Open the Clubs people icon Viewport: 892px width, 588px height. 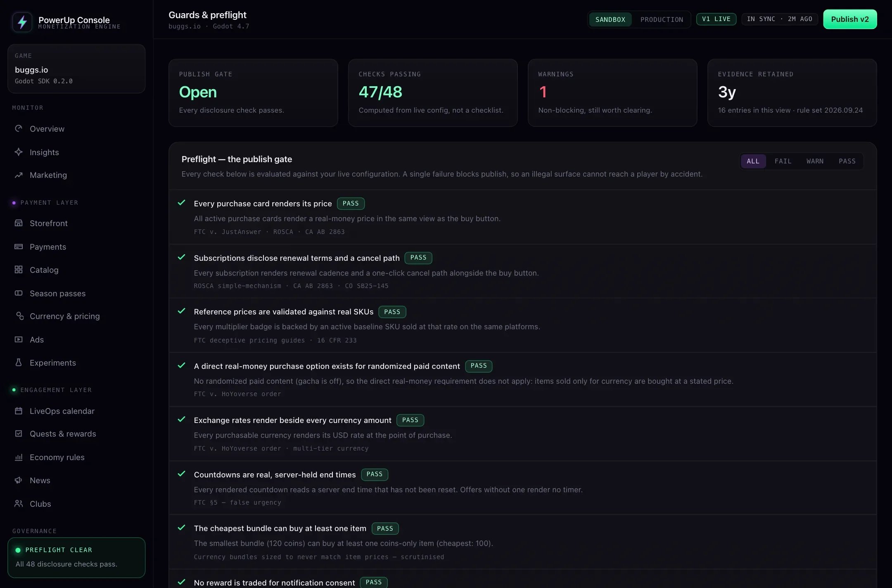(x=19, y=504)
